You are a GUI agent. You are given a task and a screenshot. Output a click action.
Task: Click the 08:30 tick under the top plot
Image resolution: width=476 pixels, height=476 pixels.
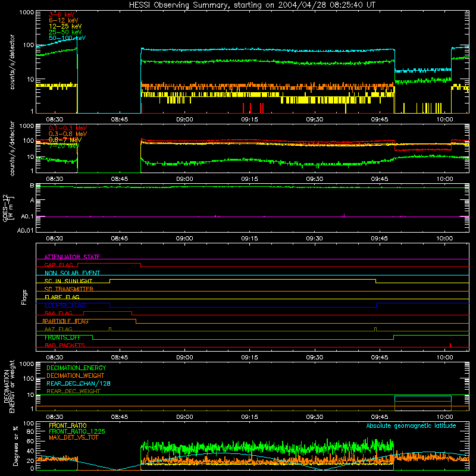(x=54, y=120)
